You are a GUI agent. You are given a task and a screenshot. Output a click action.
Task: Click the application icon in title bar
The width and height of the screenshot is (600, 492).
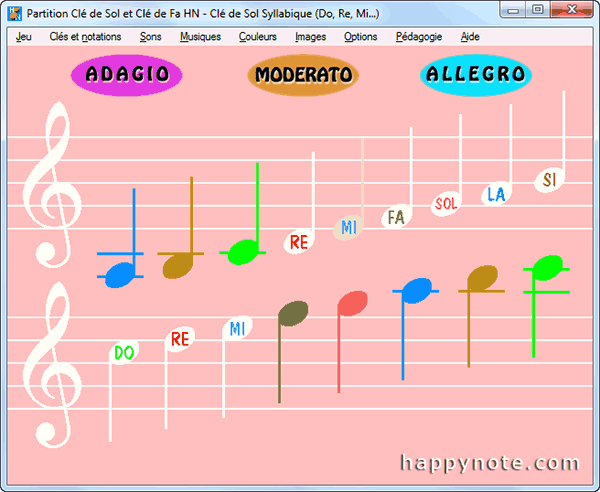15,14
